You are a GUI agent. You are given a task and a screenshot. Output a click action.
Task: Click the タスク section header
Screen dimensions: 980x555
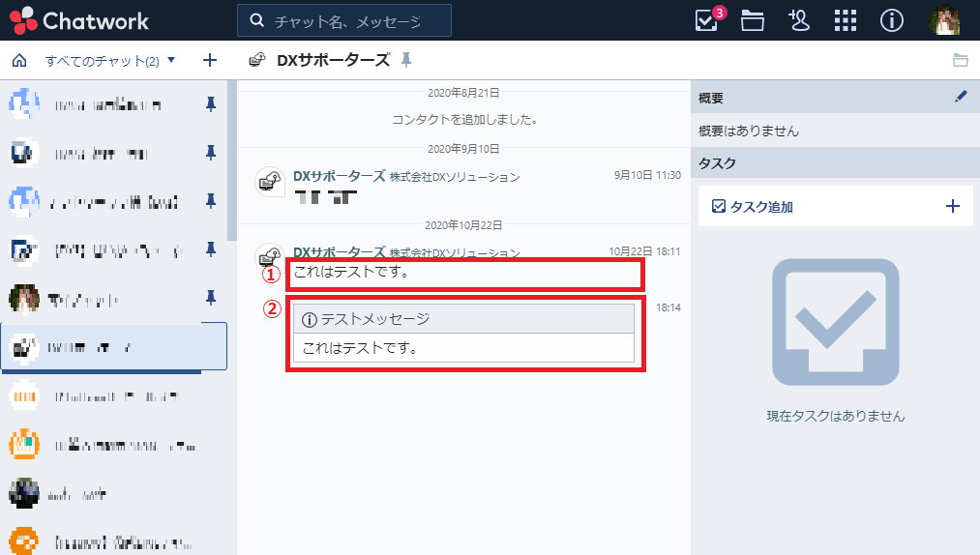coord(835,163)
